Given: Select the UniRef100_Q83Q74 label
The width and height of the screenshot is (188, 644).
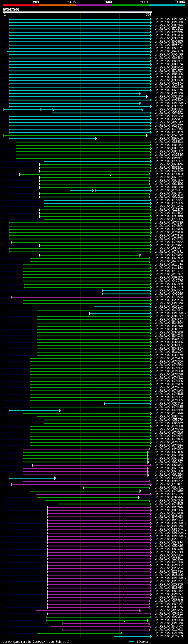Looking at the screenshot, I should coord(169,64).
